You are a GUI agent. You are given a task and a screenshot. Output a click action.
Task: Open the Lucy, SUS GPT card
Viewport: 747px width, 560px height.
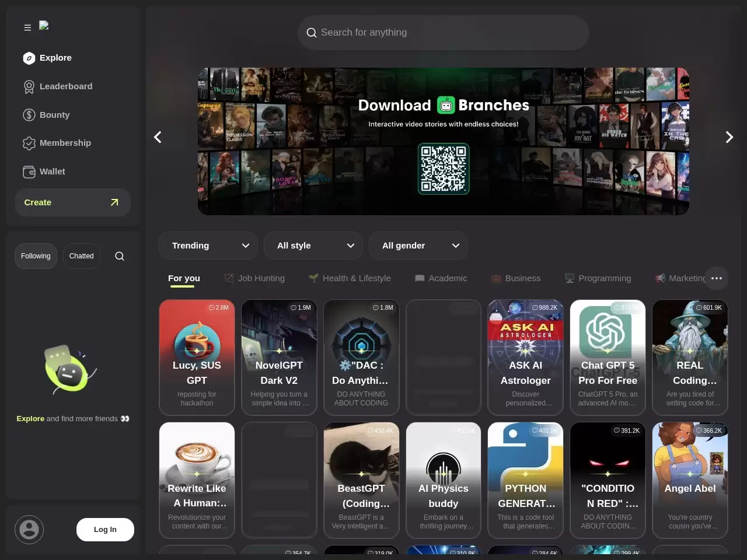pyautogui.click(x=197, y=358)
